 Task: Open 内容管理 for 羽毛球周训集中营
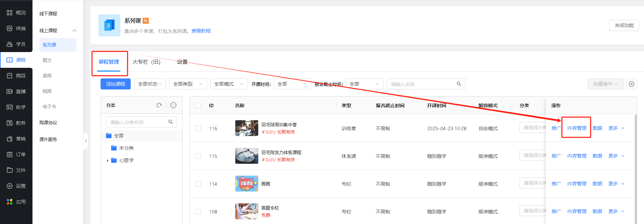[577, 128]
